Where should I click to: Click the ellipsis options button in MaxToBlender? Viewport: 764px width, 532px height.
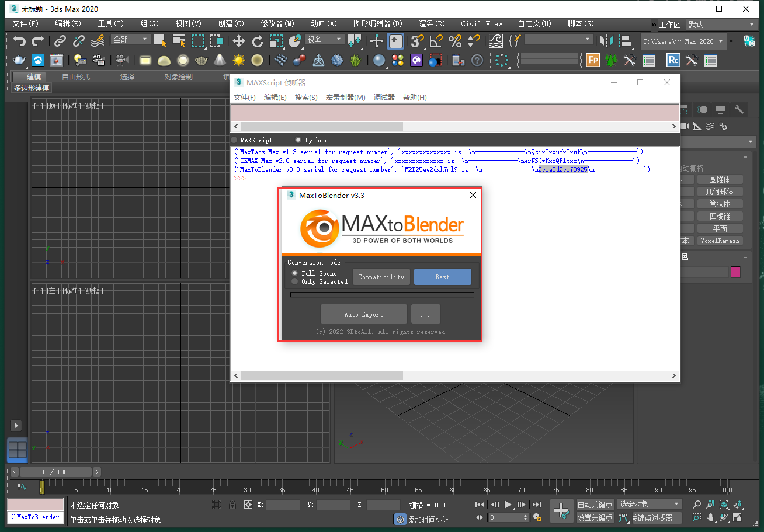[426, 314]
